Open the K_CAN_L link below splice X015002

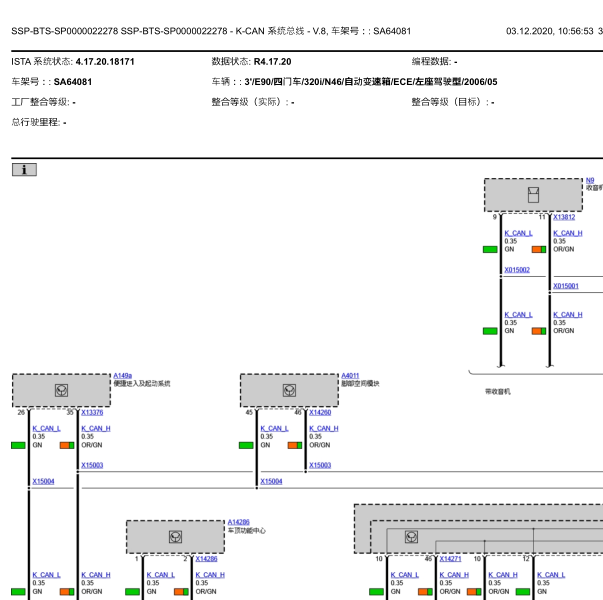(518, 315)
